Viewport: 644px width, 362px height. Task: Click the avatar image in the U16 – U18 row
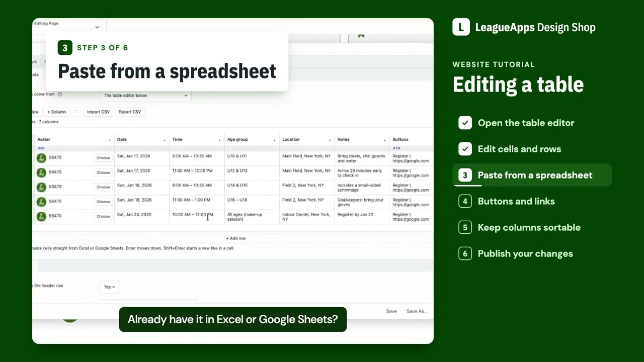[41, 202]
